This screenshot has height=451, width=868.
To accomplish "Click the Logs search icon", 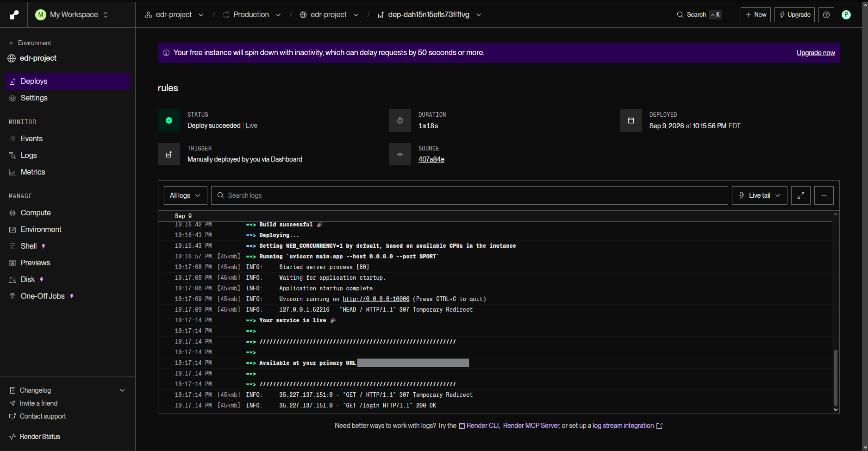I will 12,156.
